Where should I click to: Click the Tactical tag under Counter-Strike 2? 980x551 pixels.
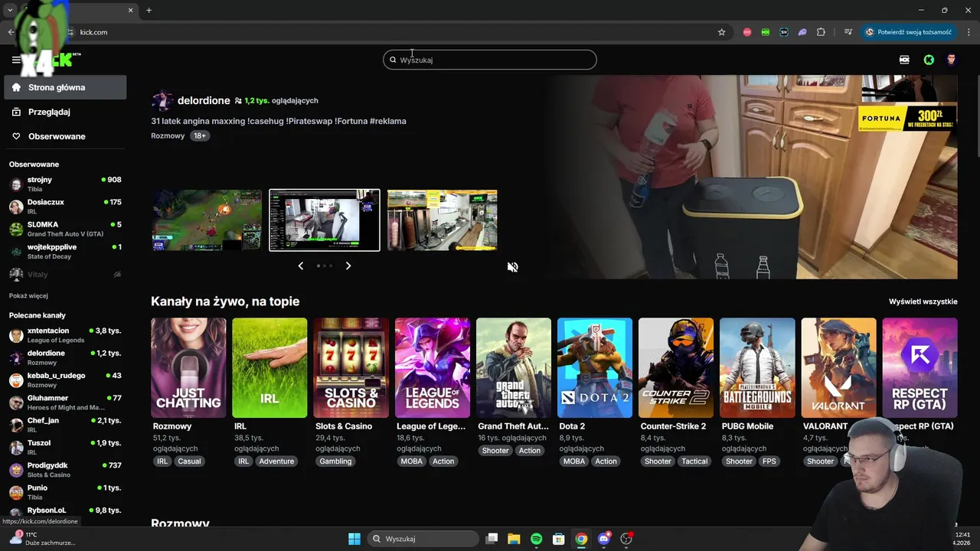pos(694,461)
